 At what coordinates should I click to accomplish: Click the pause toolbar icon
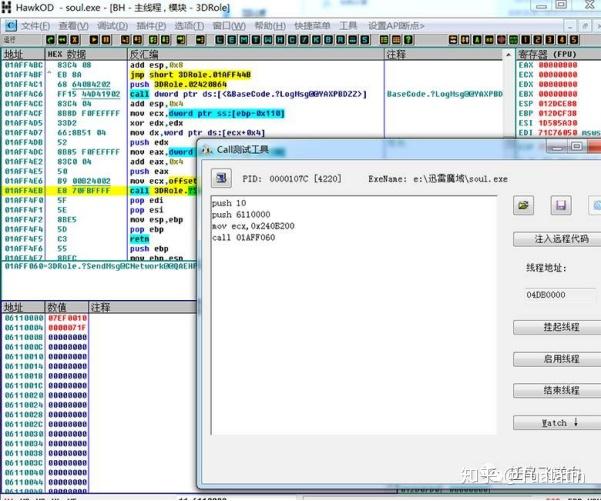click(106, 39)
